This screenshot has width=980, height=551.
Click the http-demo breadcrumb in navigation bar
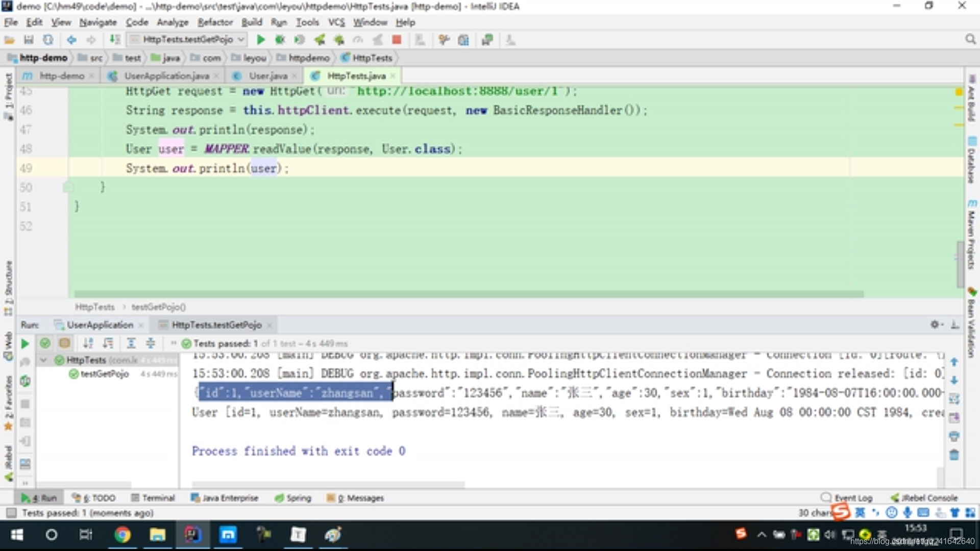click(x=37, y=58)
